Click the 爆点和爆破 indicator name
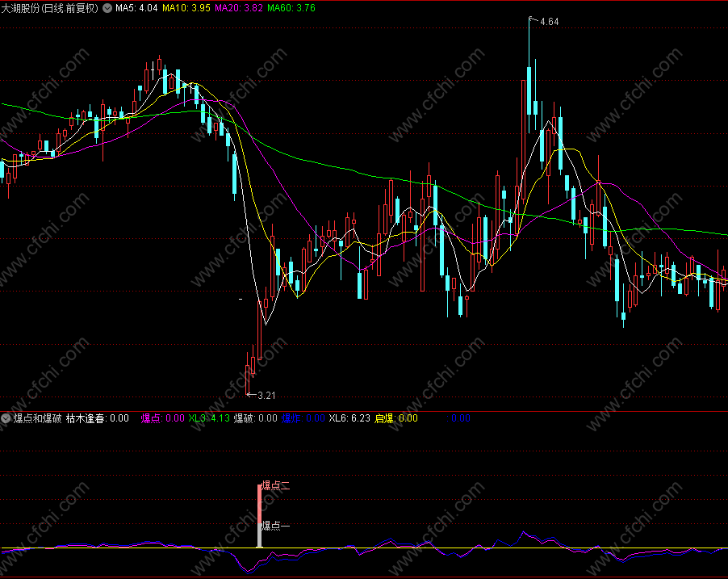This screenshot has width=728, height=579. 37,418
